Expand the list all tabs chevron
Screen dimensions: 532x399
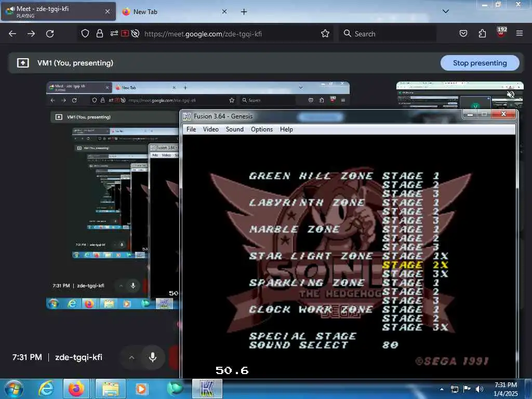pos(446,11)
